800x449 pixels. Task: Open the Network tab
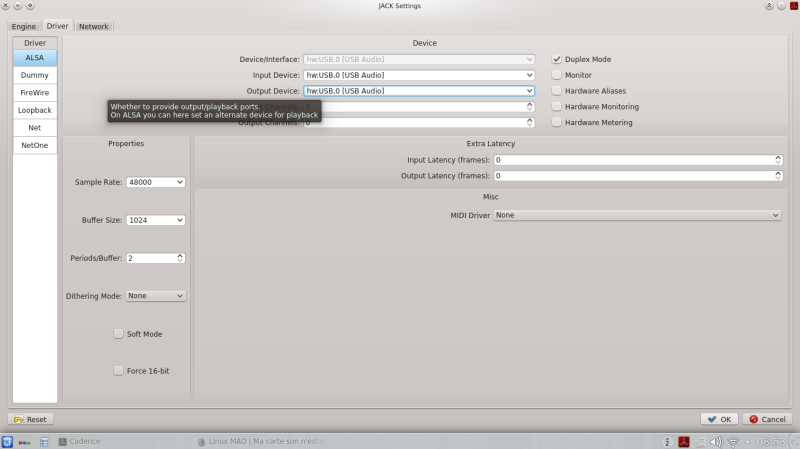(93, 27)
